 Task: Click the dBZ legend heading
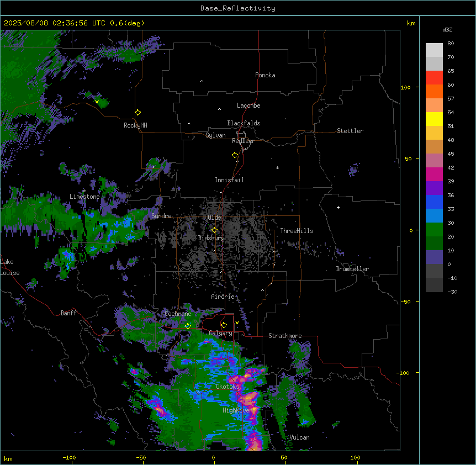[x=447, y=30]
